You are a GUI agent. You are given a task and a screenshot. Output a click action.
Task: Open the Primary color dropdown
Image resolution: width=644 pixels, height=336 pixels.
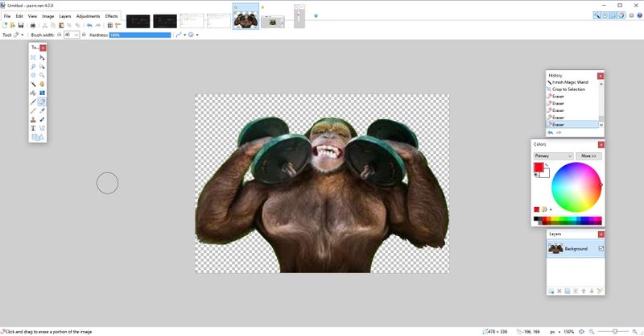pyautogui.click(x=553, y=156)
